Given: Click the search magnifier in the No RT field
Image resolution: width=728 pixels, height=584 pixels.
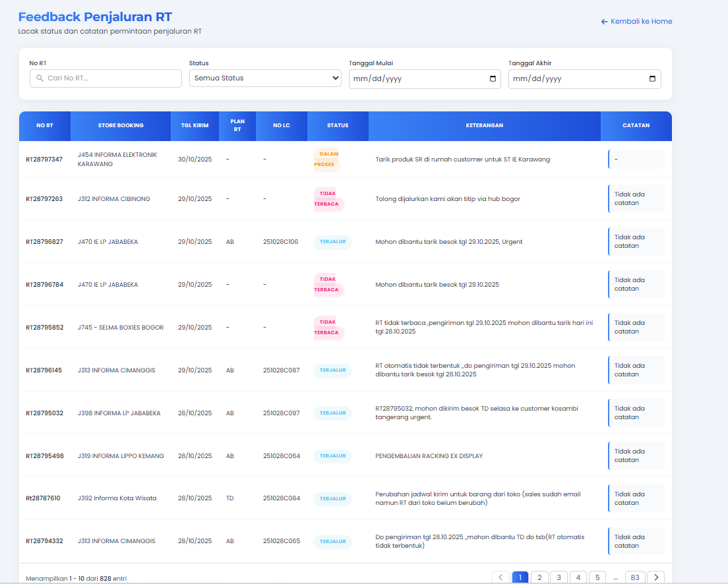Looking at the screenshot, I should [x=38, y=78].
